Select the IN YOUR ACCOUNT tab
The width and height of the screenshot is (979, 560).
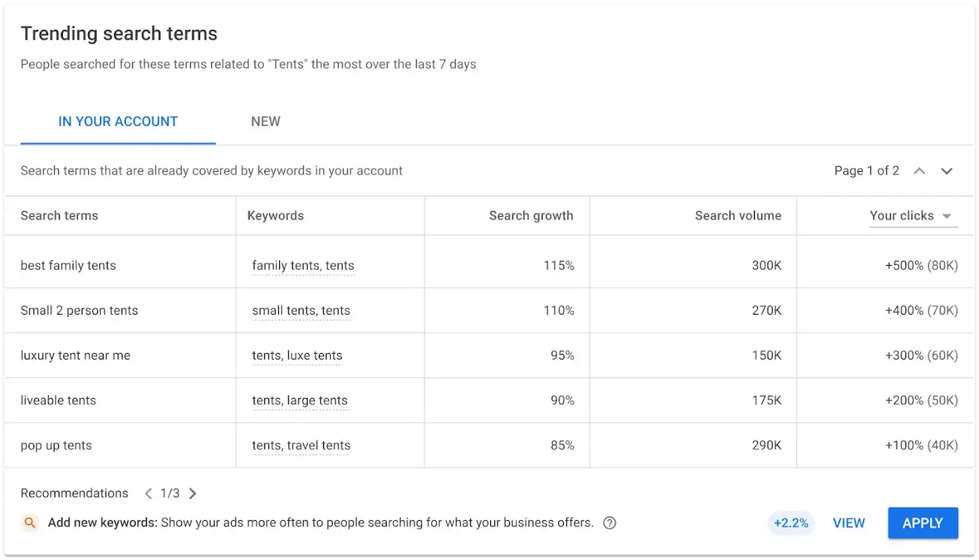(117, 121)
